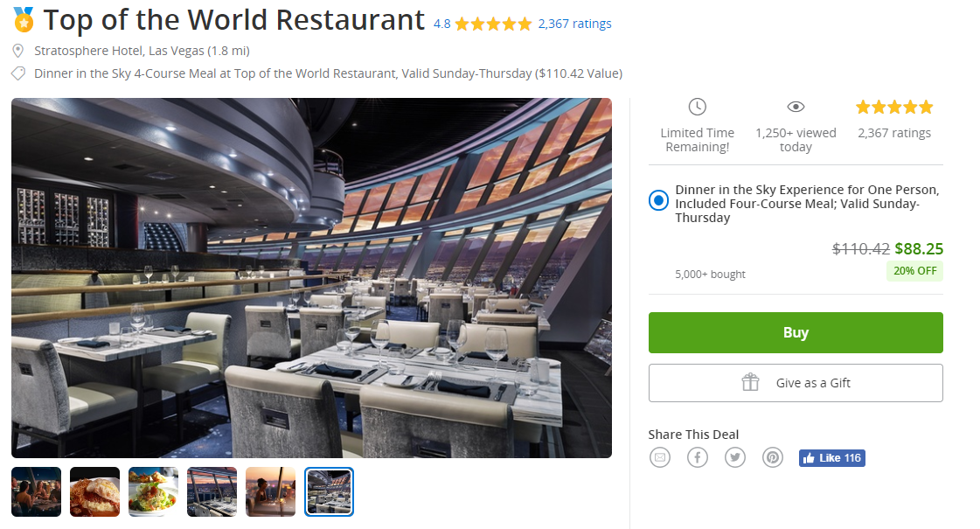Viewport: 980px width, 529px height.
Task: Click the clock Limited Time Remaining icon
Action: 698,107
